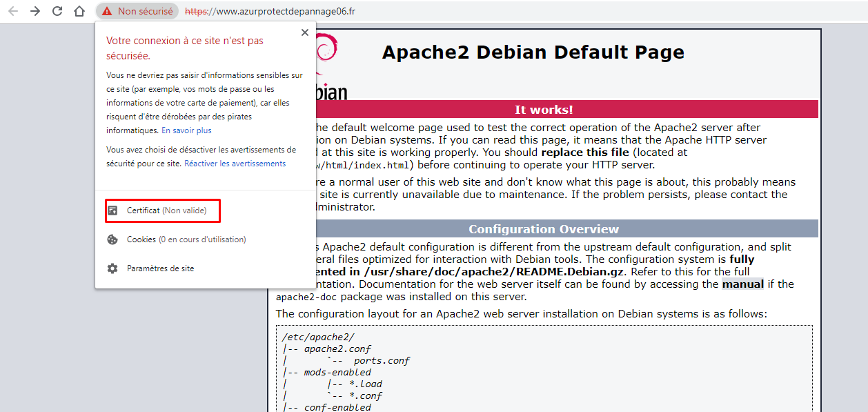Screen dimensions: 868x412
Task: Click the Debian swirl logo
Action: (326, 52)
